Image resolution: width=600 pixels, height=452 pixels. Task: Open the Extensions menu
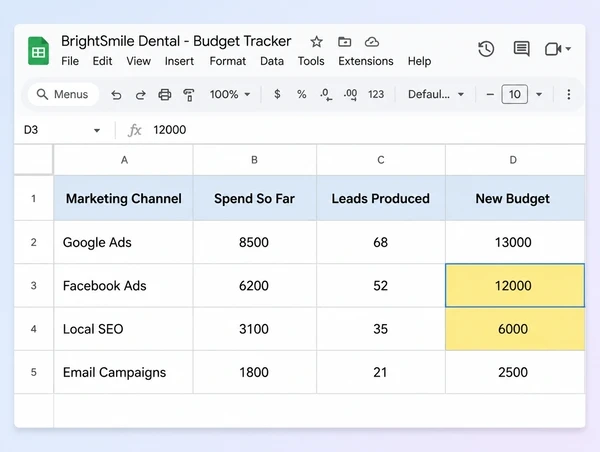tap(366, 61)
